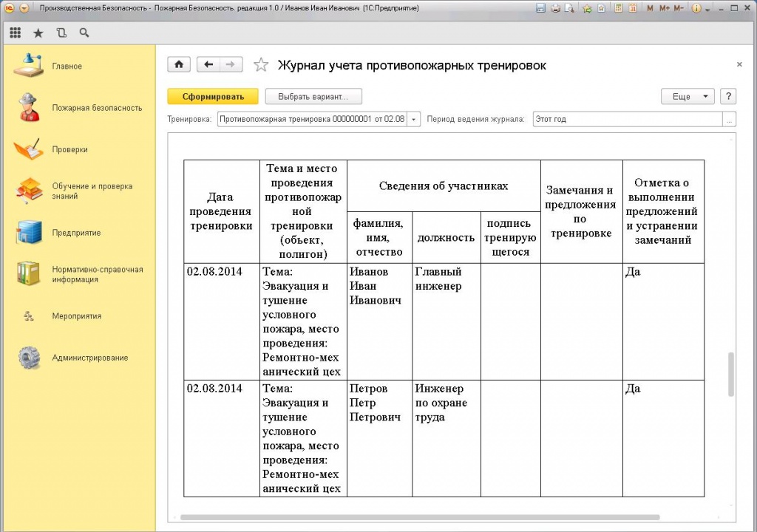Select the Тема cell in the Иванов row
The image size is (757, 532).
click(x=303, y=321)
